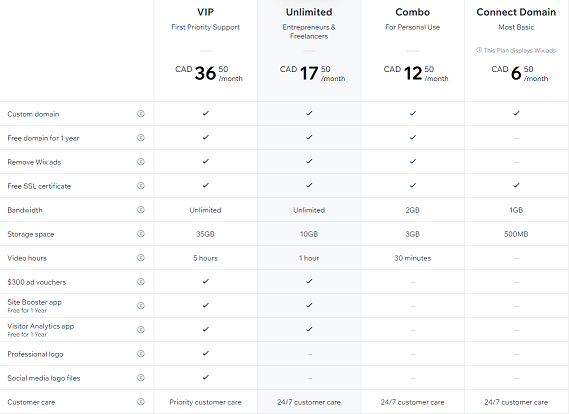The width and height of the screenshot is (569, 414).
Task: Select the Unlimited plan heading
Action: 309,12
